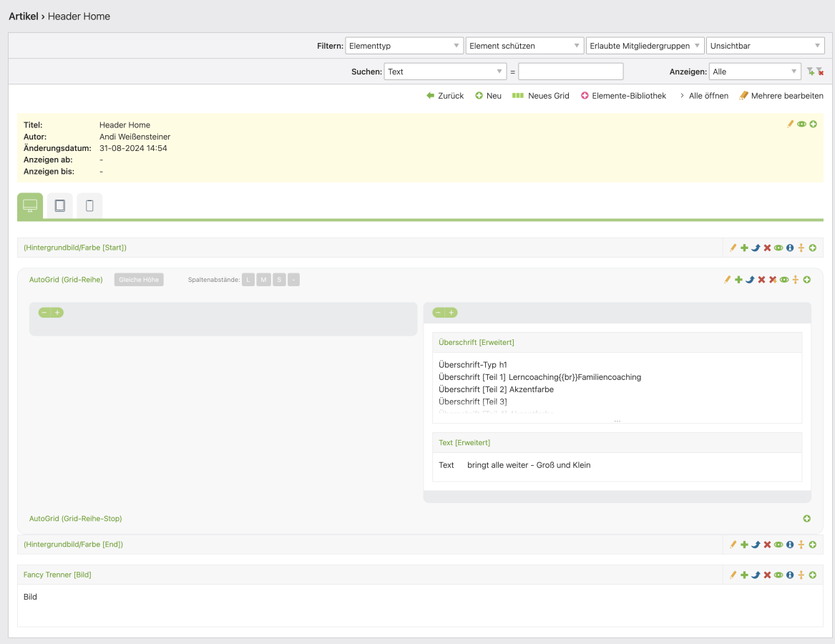Click the search text input field
This screenshot has width=835, height=644.
[x=571, y=72]
